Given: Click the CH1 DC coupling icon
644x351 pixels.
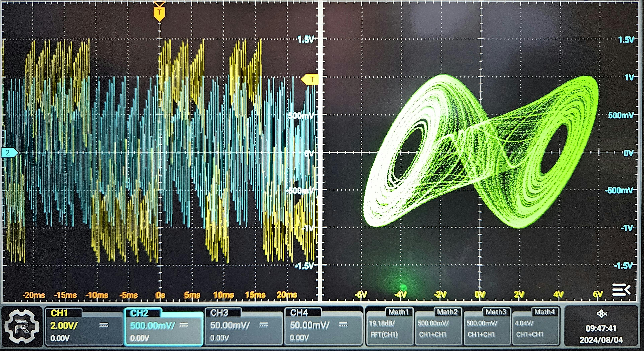Looking at the screenshot, I should (104, 325).
